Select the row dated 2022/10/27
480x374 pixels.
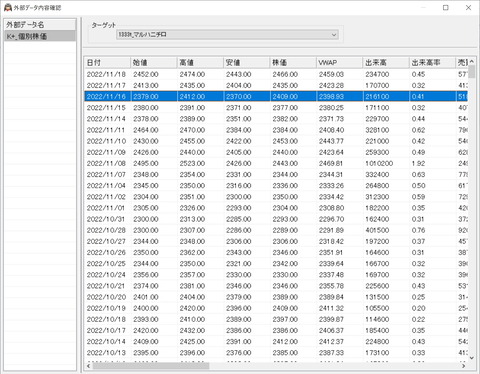pos(276,242)
